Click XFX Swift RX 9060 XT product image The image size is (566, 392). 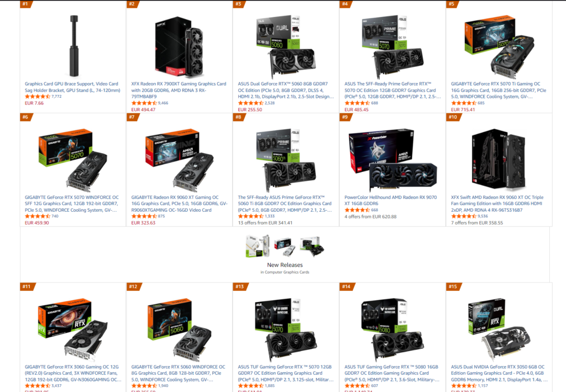pos(499,159)
